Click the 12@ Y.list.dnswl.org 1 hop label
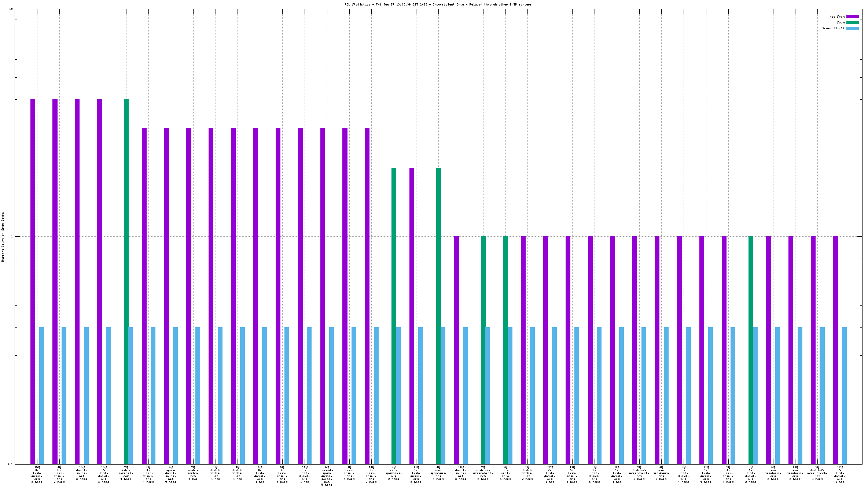Image resolution: width=868 pixels, height=488 pixels. tap(840, 474)
